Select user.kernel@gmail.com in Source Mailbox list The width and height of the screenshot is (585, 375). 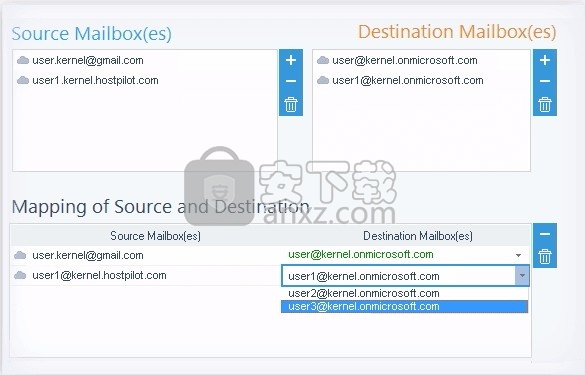[88, 60]
